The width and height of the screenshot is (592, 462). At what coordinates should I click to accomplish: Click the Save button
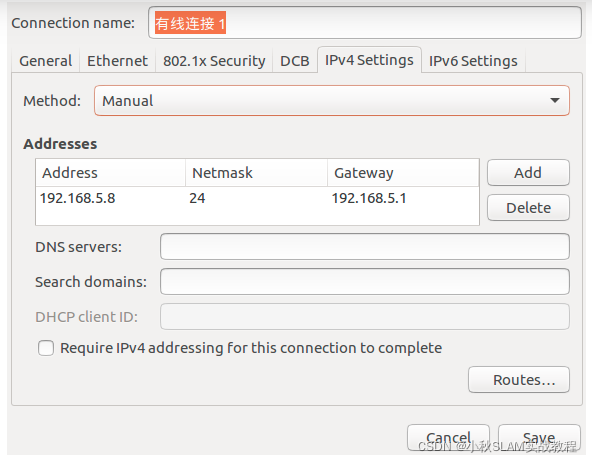tap(539, 437)
